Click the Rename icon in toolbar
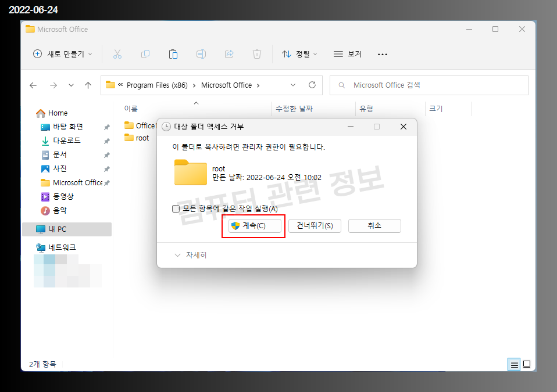The height and width of the screenshot is (392, 557). point(201,54)
